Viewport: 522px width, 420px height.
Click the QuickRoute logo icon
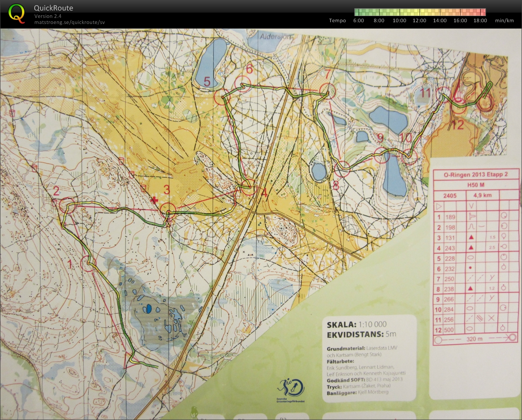click(17, 13)
